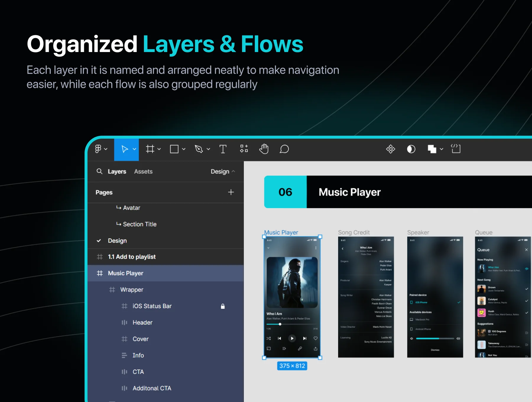Open the Section Title page
Screen dimensions: 532x402
[136, 224]
